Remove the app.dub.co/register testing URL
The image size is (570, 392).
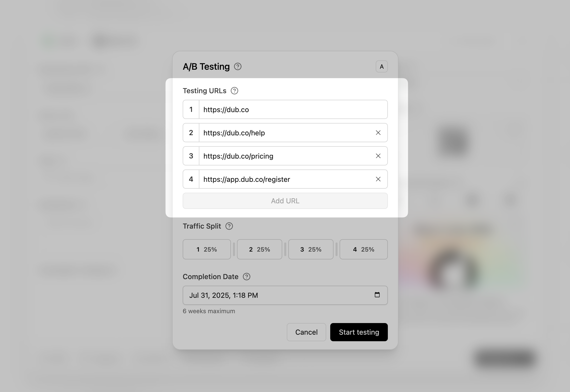[378, 179]
